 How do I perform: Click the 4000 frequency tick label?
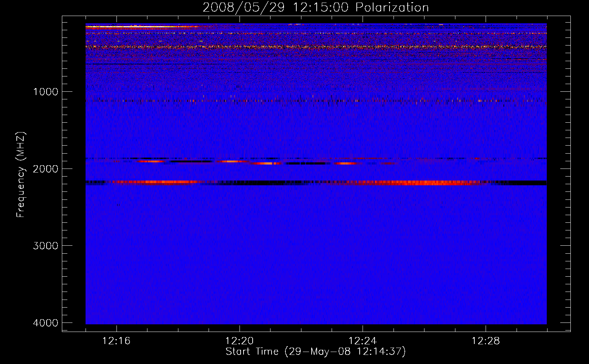pyautogui.click(x=46, y=323)
